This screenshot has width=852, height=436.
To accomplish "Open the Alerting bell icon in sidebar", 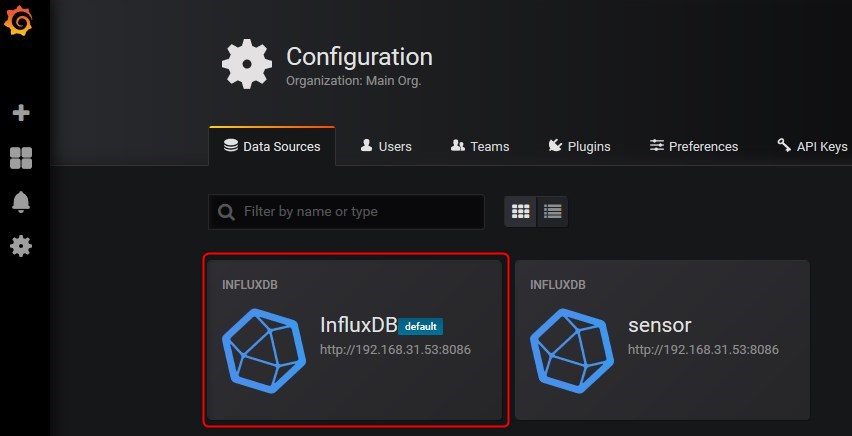I will pyautogui.click(x=21, y=202).
